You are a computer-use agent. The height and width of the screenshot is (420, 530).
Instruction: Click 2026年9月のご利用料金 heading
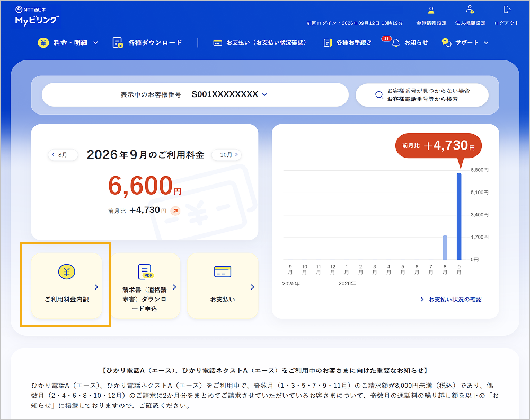(145, 155)
